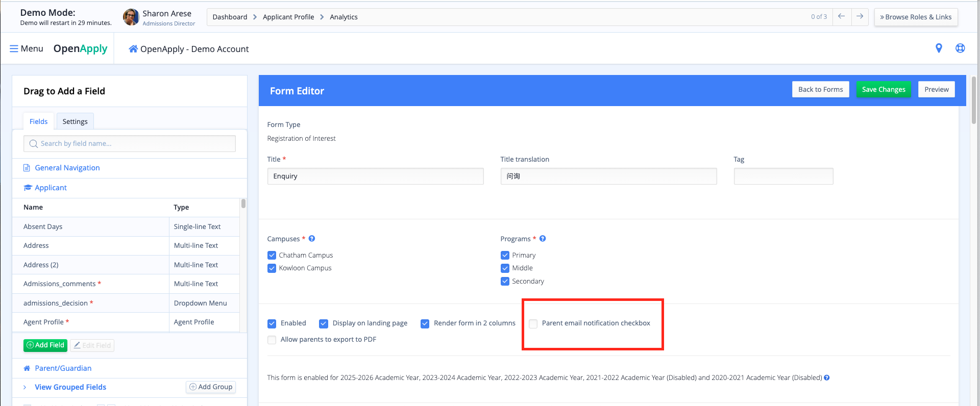Go to previous demo step arrow
Image resolution: width=980 pixels, height=406 pixels.
[841, 17]
